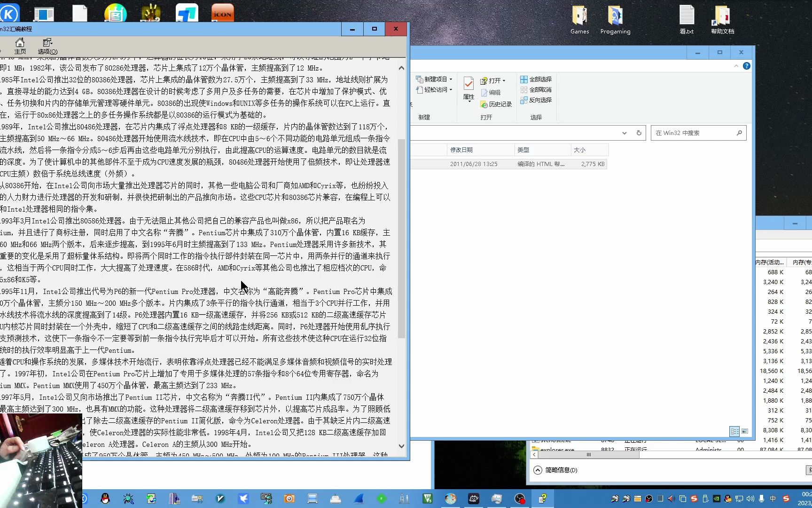Open the 选项(O) menu

point(47,46)
